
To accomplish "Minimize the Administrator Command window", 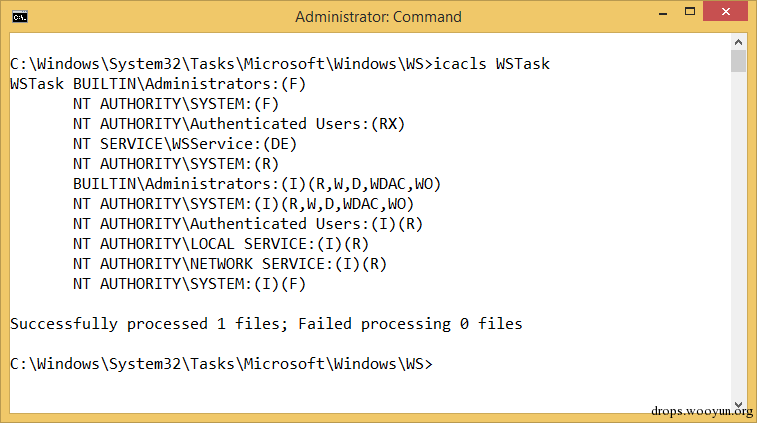I will point(663,13).
